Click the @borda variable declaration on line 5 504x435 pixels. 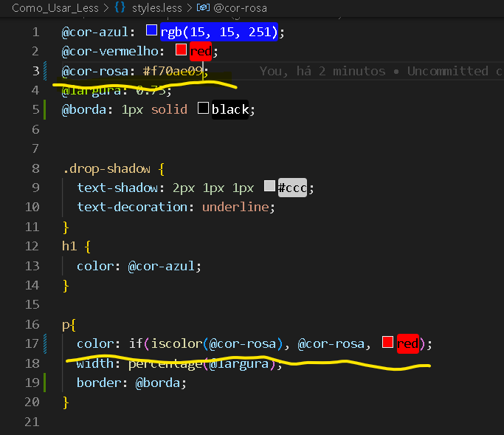point(83,110)
